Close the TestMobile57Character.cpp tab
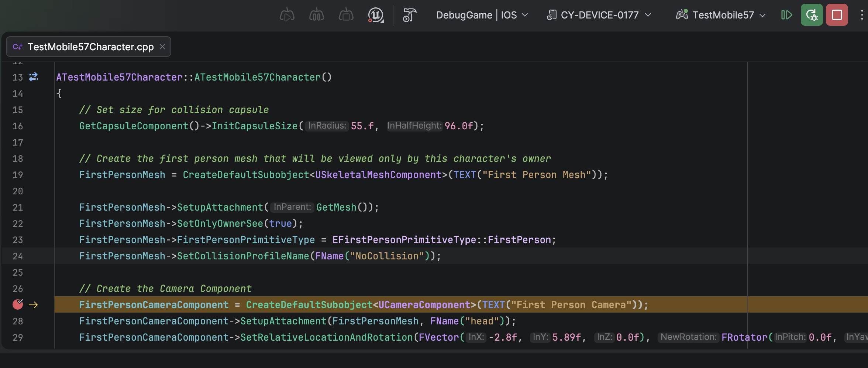868x368 pixels. 162,47
